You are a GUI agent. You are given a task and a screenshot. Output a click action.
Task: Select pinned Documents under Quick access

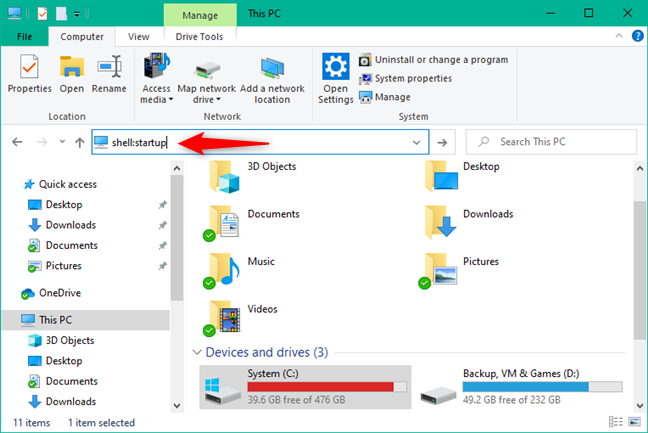click(x=63, y=245)
